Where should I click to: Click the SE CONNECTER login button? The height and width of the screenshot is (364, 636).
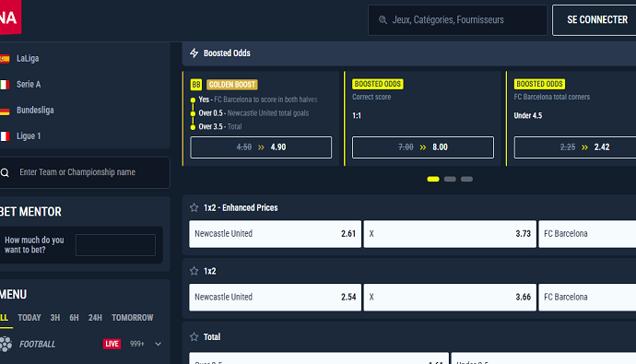595,20
